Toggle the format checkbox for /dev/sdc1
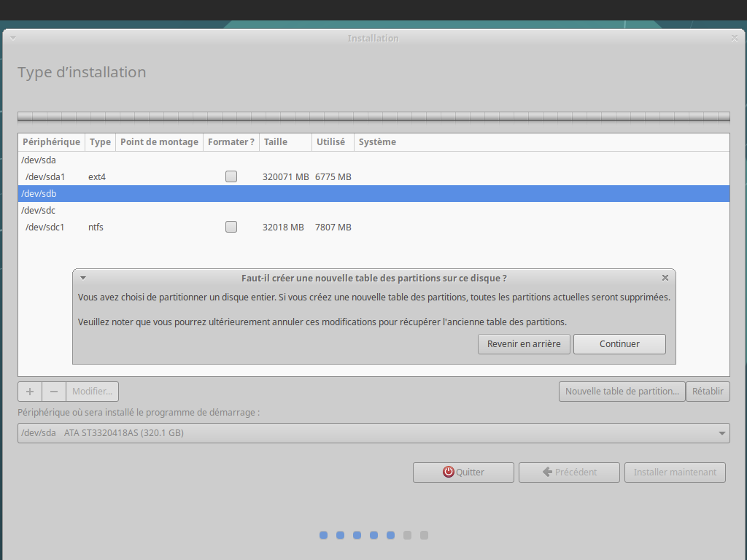Viewport: 747px width, 560px height. click(231, 227)
